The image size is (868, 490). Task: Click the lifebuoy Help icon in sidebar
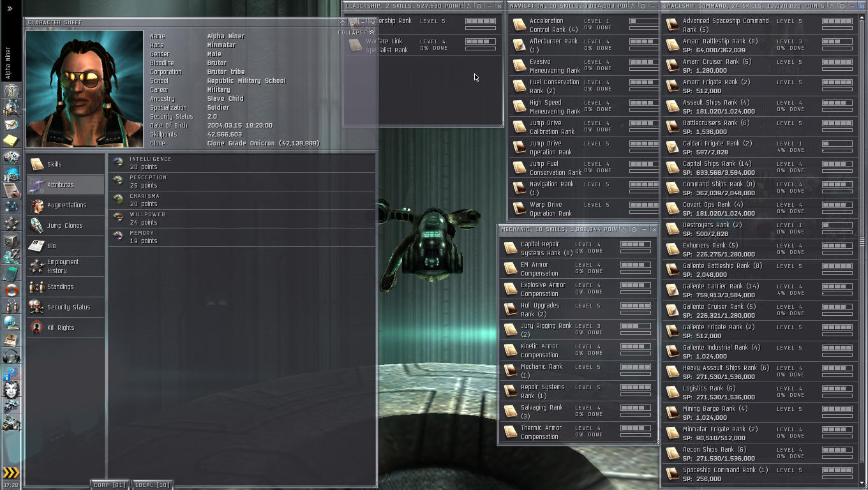[x=11, y=290]
